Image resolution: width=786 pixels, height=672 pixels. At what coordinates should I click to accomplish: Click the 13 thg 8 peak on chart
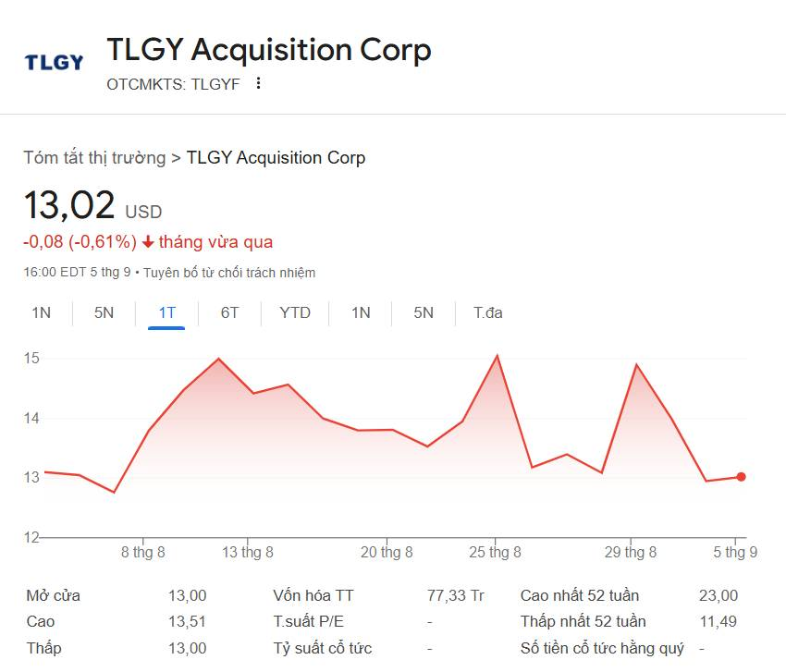click(218, 359)
